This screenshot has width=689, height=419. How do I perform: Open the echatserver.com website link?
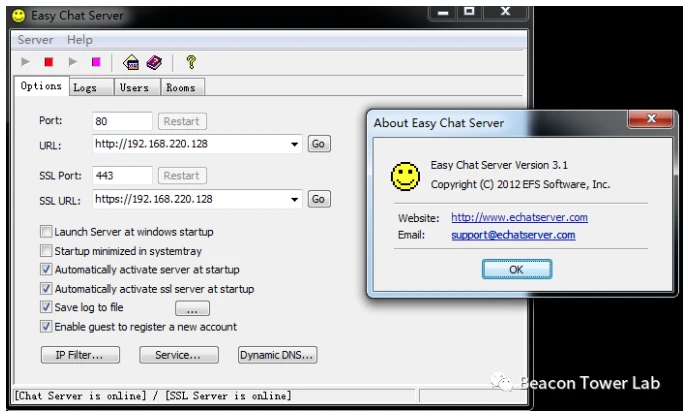pos(519,217)
